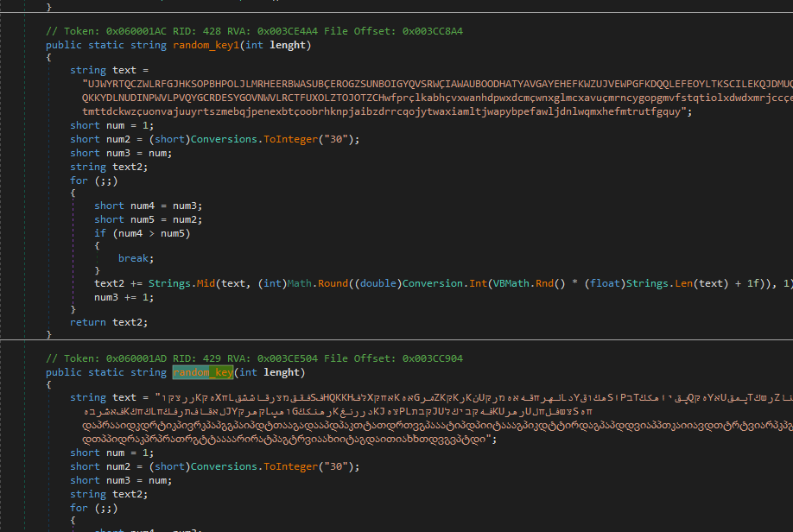
Task: Click the text2 += assignment variable
Action: point(110,282)
